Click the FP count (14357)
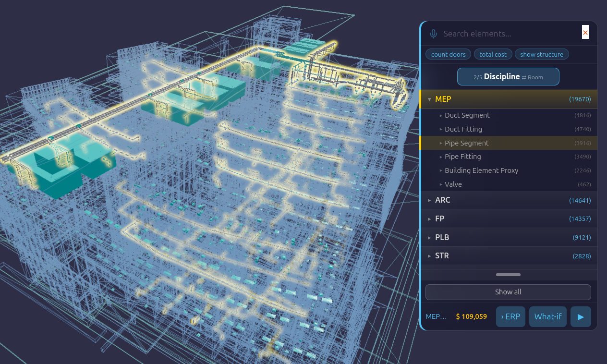 pyautogui.click(x=580, y=218)
